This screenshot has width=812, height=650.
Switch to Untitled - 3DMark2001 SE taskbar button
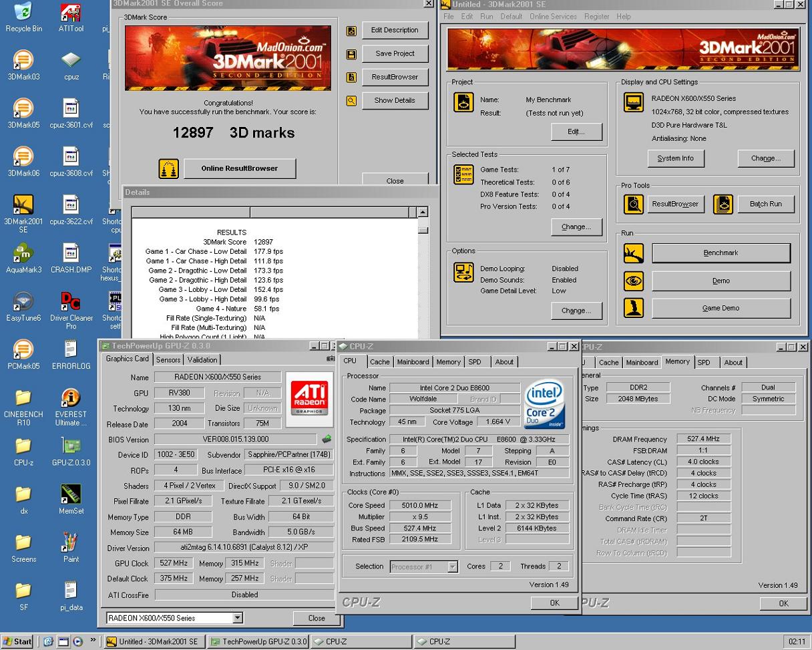pyautogui.click(x=154, y=642)
